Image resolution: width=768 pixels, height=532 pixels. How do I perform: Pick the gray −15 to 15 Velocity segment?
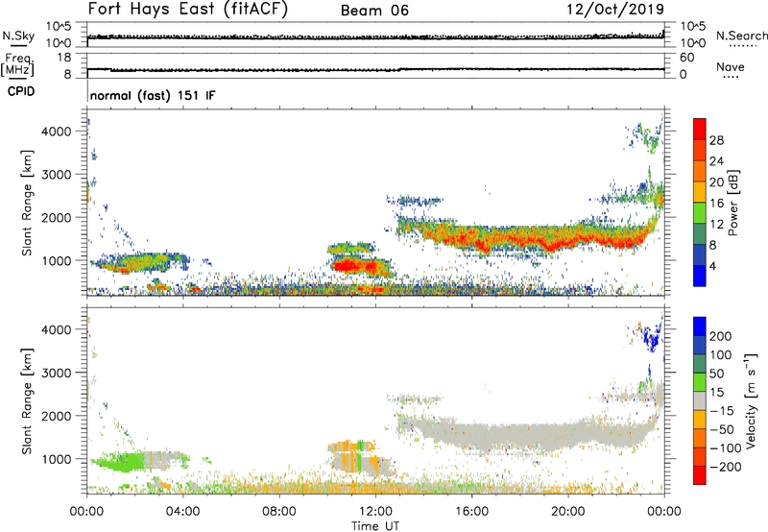tap(700, 401)
